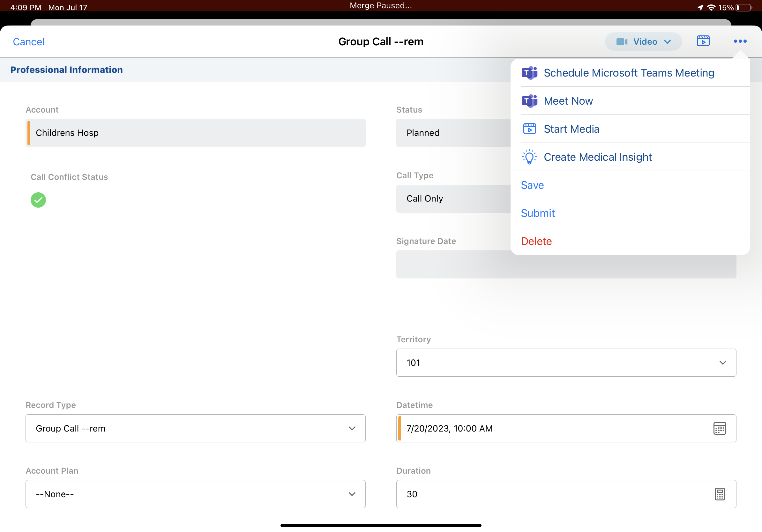This screenshot has height=532, width=762.
Task: Click the Teams icon beside Schedule Meeting
Action: pos(529,73)
